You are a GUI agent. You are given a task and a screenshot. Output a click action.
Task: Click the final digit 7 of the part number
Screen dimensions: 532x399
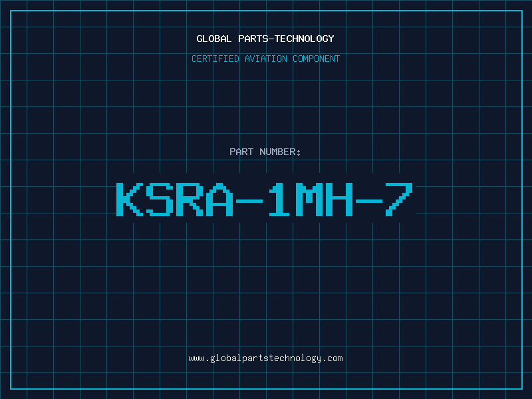pos(400,199)
